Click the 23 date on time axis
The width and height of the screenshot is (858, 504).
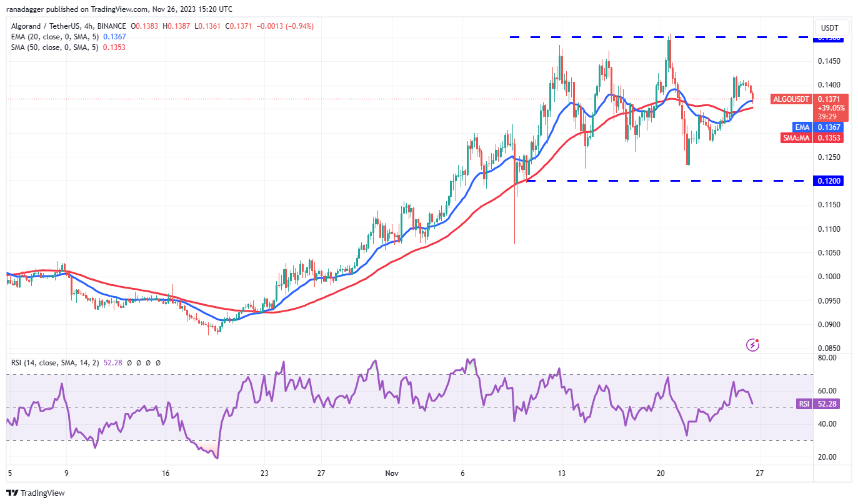264,473
